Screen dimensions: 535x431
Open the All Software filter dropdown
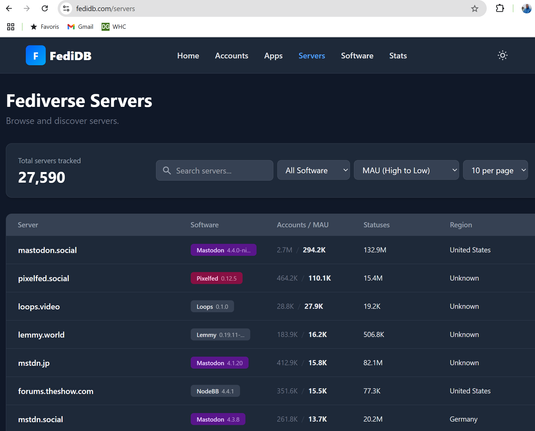(313, 170)
